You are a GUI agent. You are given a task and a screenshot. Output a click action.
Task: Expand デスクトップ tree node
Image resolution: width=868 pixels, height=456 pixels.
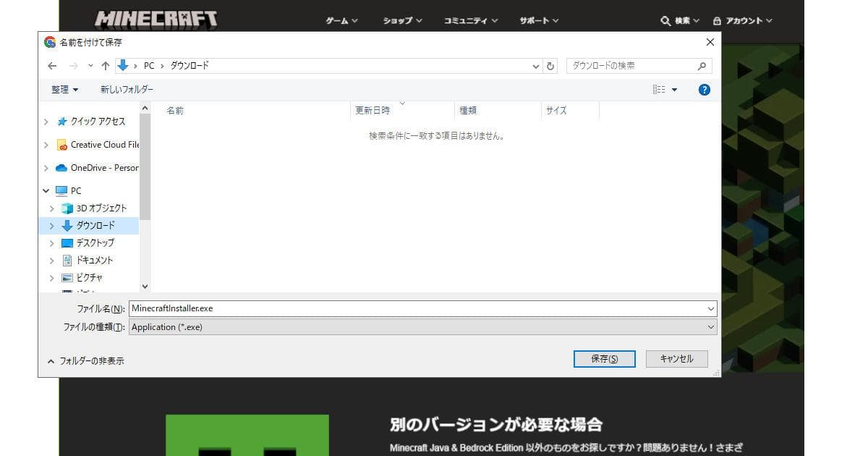(52, 243)
